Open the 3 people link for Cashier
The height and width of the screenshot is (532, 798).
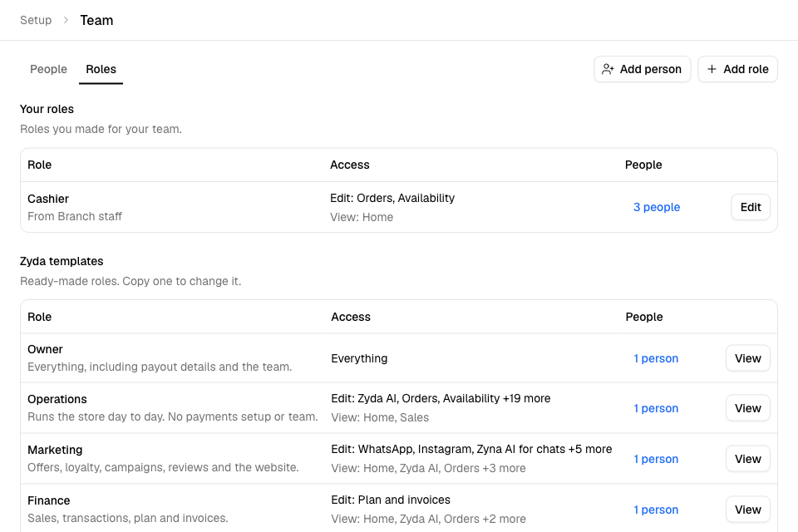pyautogui.click(x=657, y=207)
